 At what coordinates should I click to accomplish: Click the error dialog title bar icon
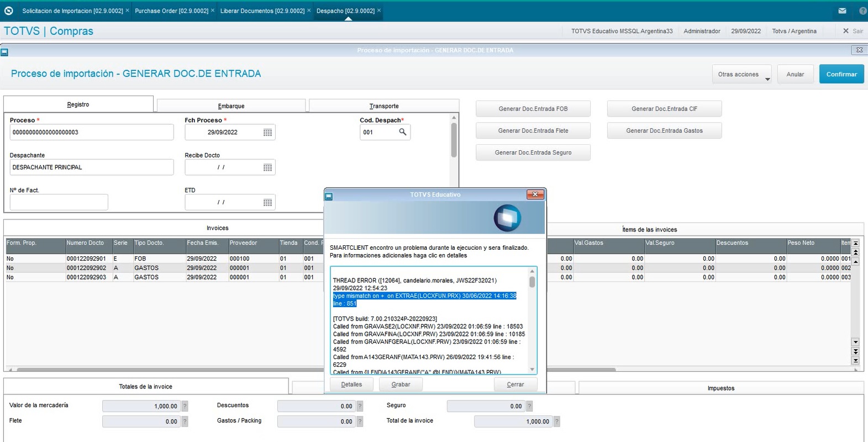click(x=329, y=196)
